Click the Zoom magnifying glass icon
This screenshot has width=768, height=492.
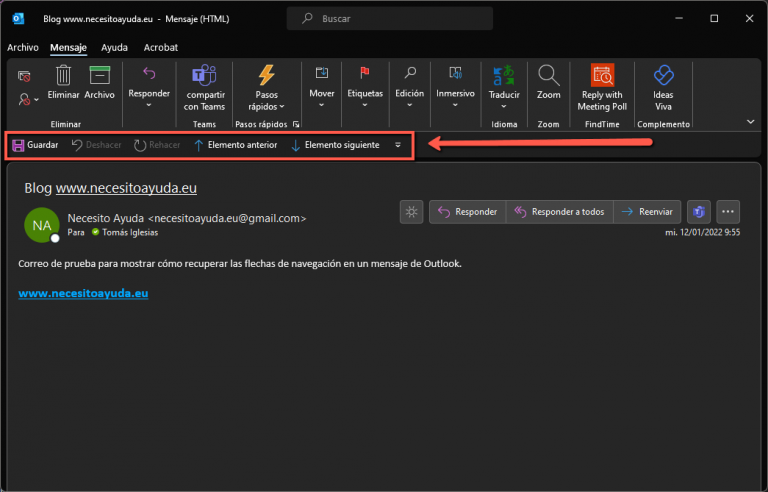click(x=549, y=75)
